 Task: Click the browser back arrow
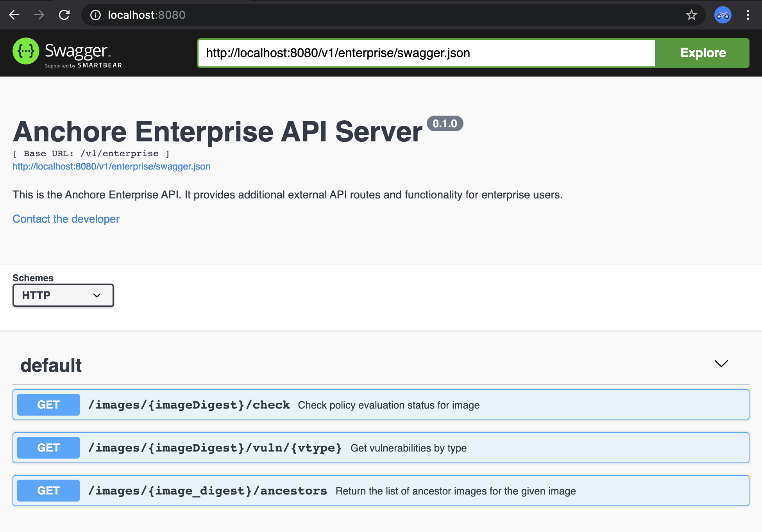pyautogui.click(x=14, y=15)
